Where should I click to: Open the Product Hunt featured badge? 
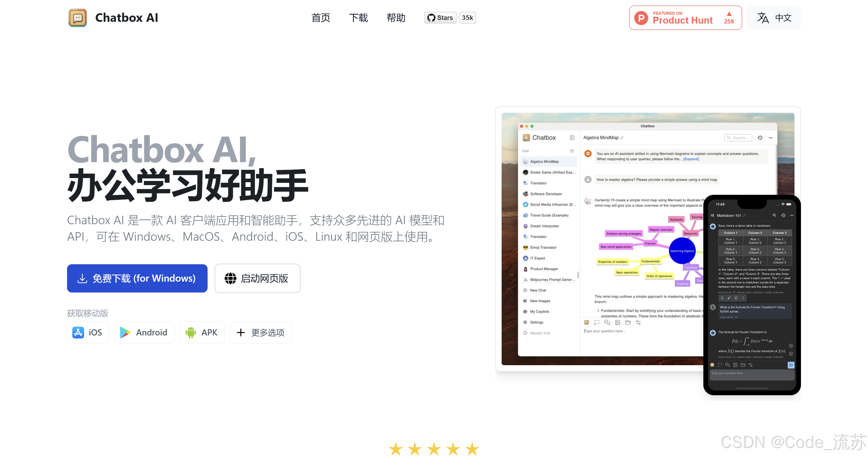click(x=685, y=18)
